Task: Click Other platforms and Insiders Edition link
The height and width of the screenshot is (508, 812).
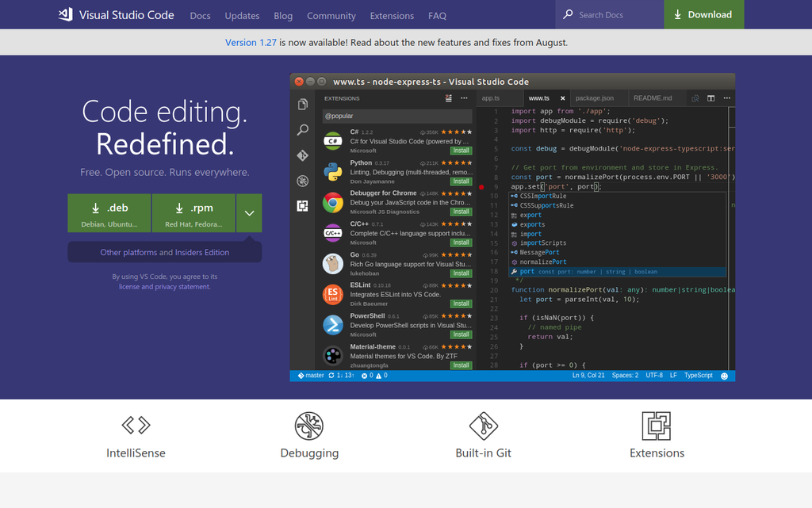Action: coord(164,252)
